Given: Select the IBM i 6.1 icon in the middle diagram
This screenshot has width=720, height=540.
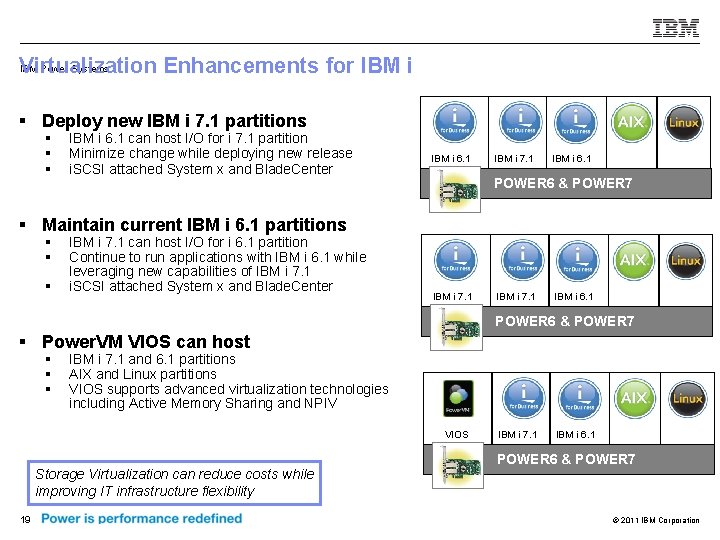Looking at the screenshot, I should [578, 261].
